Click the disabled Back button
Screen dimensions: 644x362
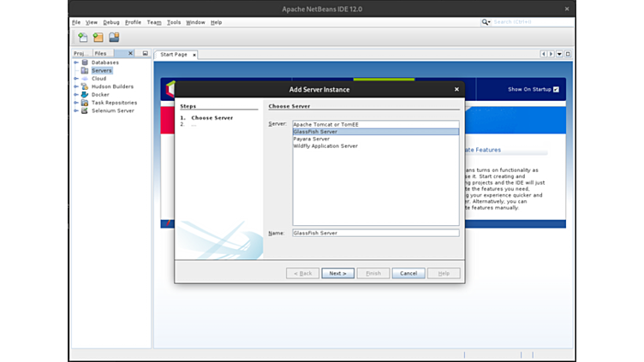[302, 273]
